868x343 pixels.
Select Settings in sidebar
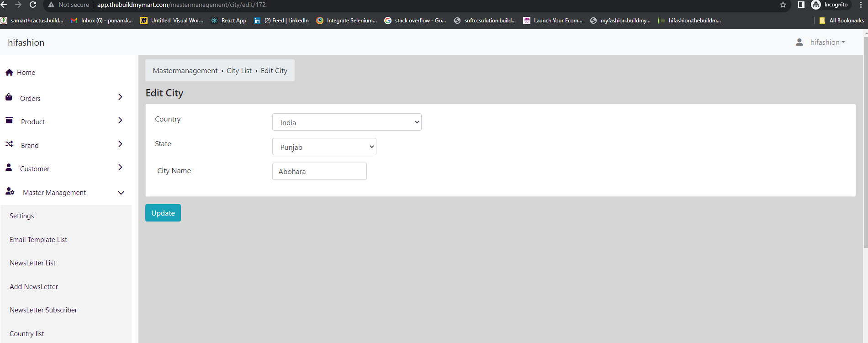[x=22, y=216]
